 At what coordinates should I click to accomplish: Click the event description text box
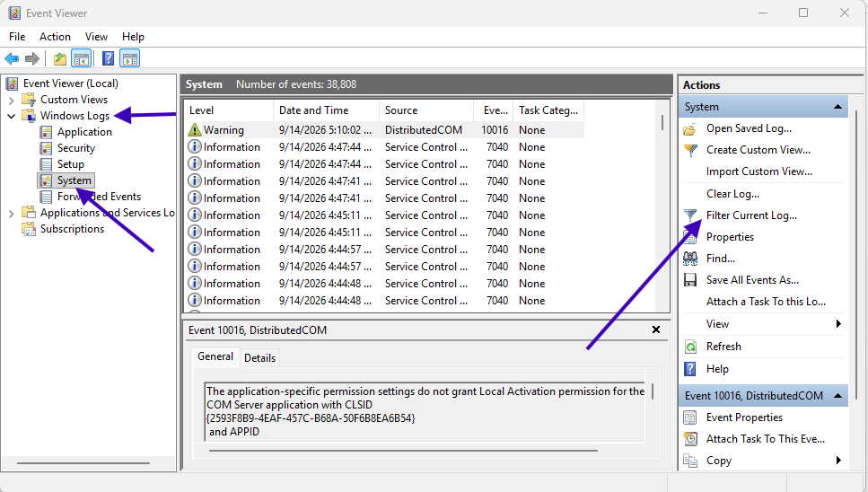[425, 411]
